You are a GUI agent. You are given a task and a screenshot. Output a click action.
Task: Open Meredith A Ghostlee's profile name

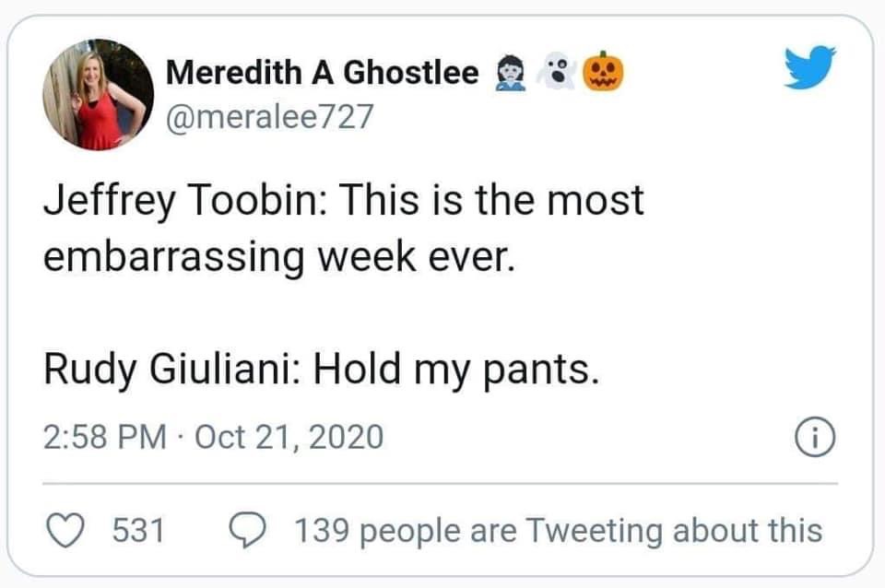pos(323,73)
